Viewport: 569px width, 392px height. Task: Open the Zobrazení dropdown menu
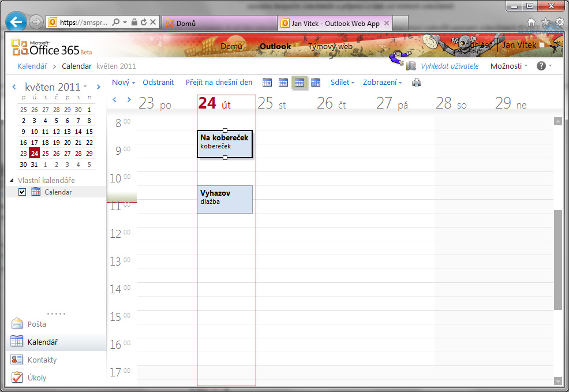pyautogui.click(x=382, y=83)
